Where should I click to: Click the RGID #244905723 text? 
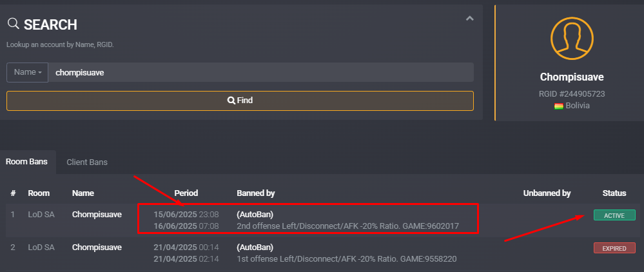572,94
